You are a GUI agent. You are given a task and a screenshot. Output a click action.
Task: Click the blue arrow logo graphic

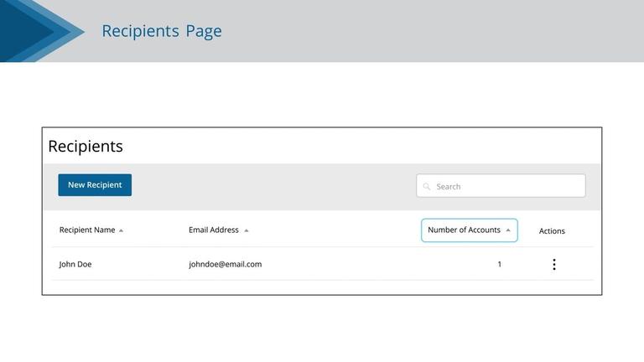(x=42, y=31)
